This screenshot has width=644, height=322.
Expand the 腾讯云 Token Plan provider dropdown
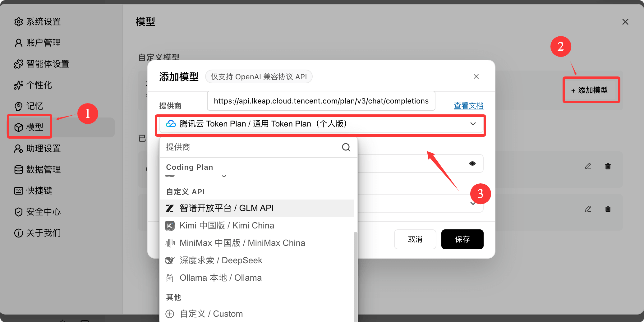[x=321, y=124]
